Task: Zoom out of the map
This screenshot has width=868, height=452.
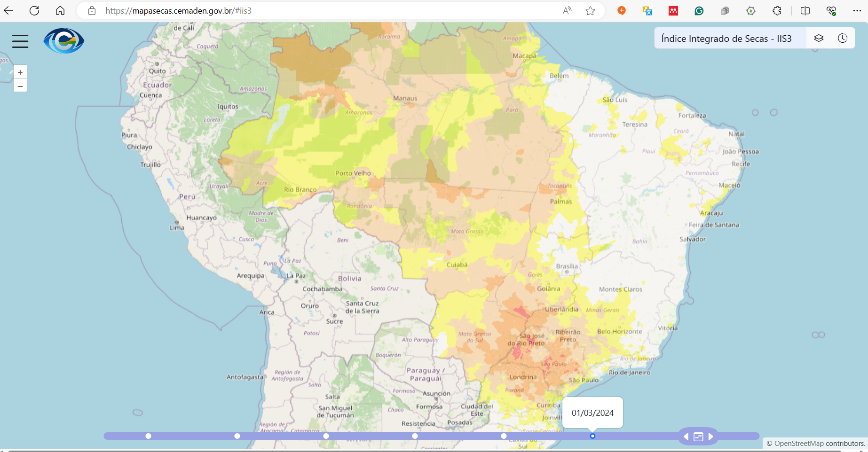Action: point(20,86)
